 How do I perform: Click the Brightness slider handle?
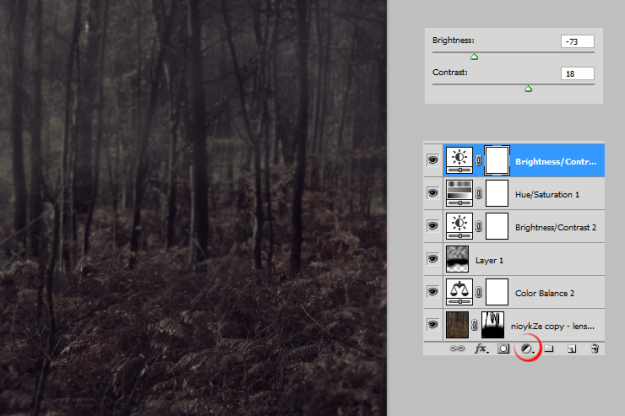(x=474, y=57)
